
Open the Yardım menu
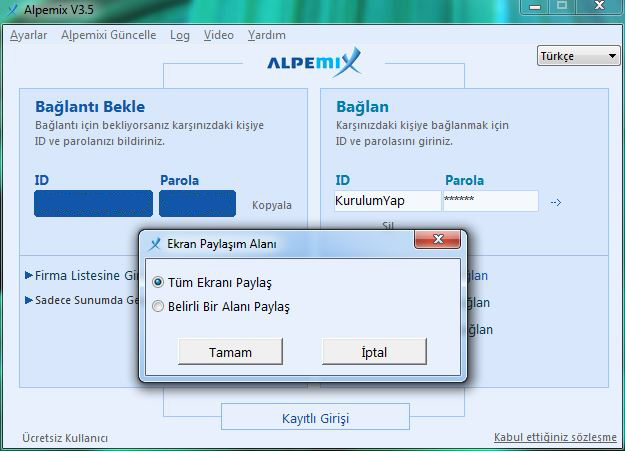coord(266,35)
